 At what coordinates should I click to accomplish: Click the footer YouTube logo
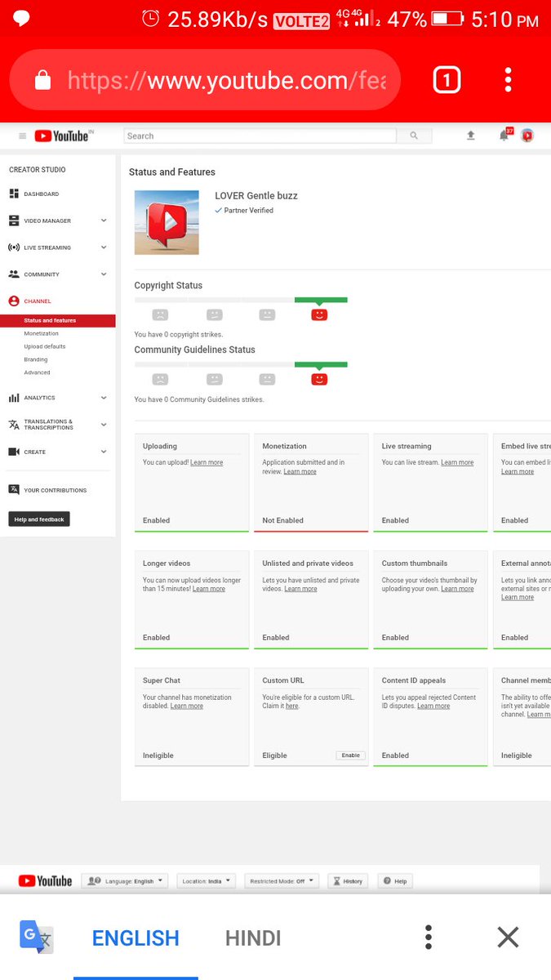tap(45, 881)
